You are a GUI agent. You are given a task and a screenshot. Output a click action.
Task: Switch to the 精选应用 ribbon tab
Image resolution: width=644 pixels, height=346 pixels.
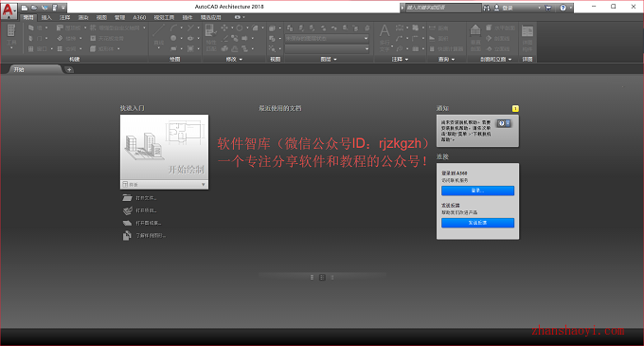[210, 17]
